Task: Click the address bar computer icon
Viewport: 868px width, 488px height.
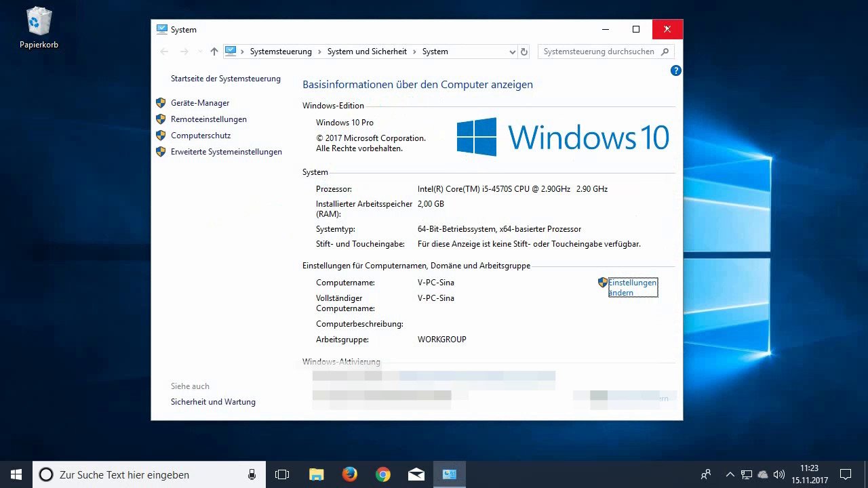Action: coord(231,52)
